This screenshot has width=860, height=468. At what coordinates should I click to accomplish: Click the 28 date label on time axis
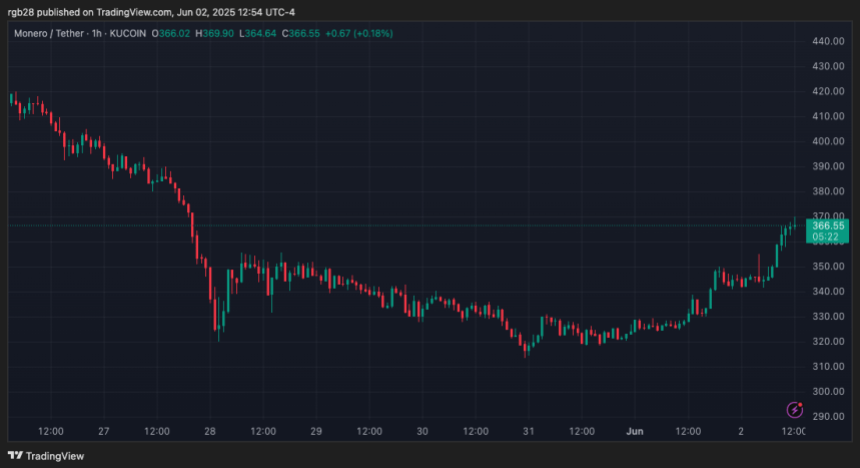pyautogui.click(x=209, y=432)
